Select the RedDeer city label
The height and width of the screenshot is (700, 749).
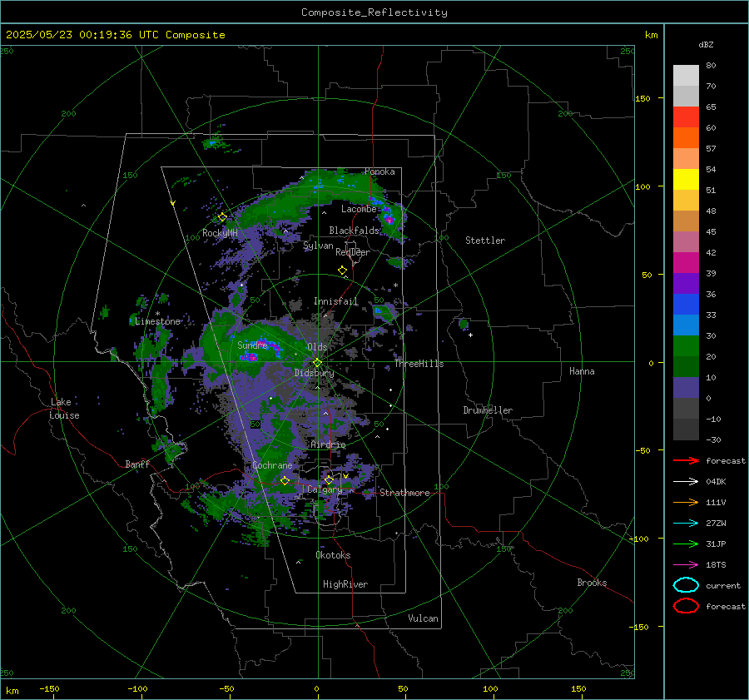pos(353,252)
